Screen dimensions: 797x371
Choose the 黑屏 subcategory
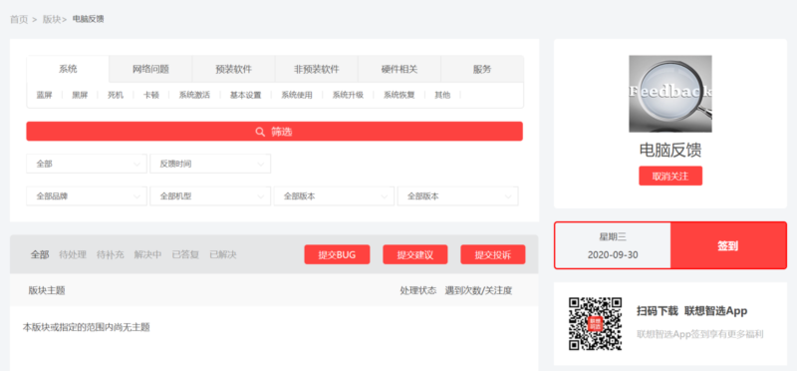80,95
